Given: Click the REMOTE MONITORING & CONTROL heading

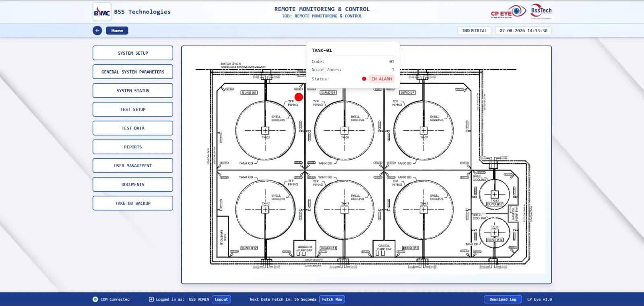Looking at the screenshot, I should pos(322,9).
